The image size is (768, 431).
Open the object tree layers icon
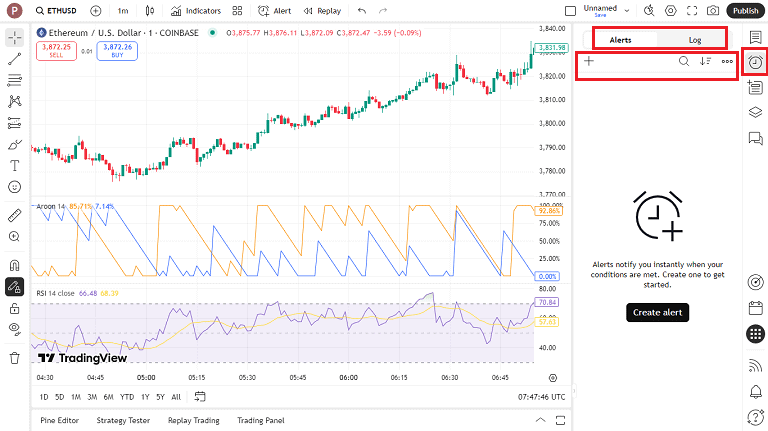[755, 112]
